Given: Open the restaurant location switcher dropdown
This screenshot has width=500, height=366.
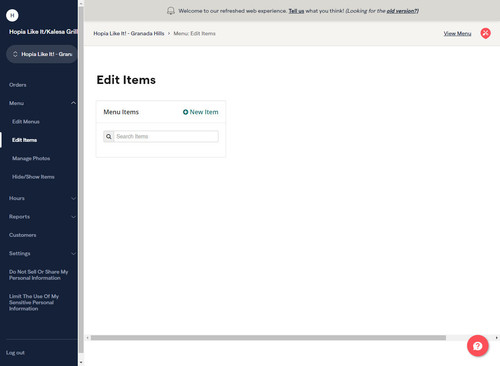Looking at the screenshot, I should 42,54.
